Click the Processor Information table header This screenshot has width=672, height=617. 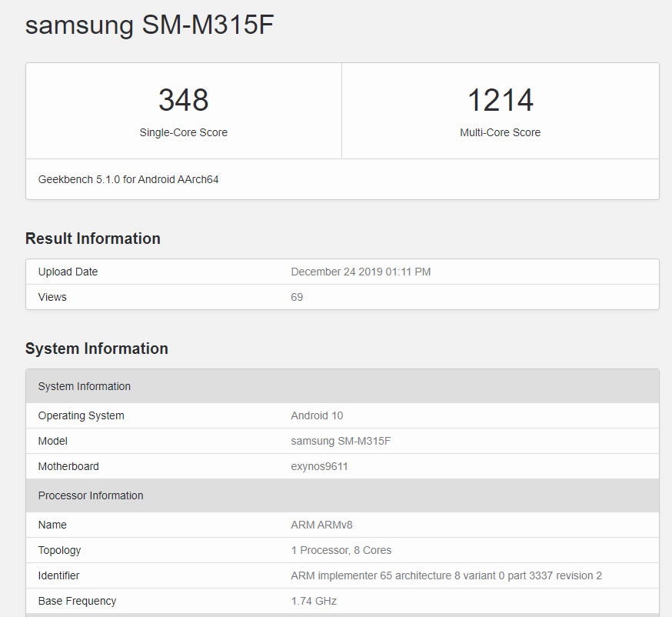(x=342, y=495)
